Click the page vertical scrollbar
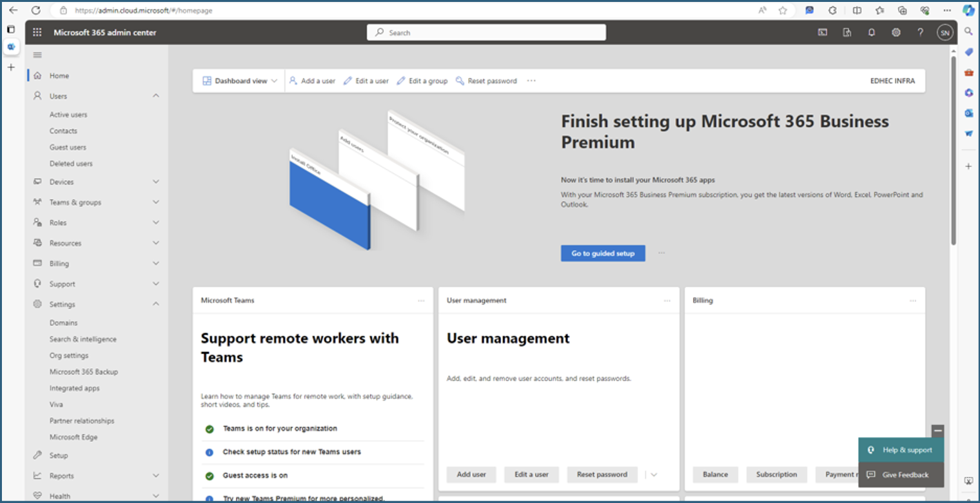980x503 pixels. (x=952, y=148)
